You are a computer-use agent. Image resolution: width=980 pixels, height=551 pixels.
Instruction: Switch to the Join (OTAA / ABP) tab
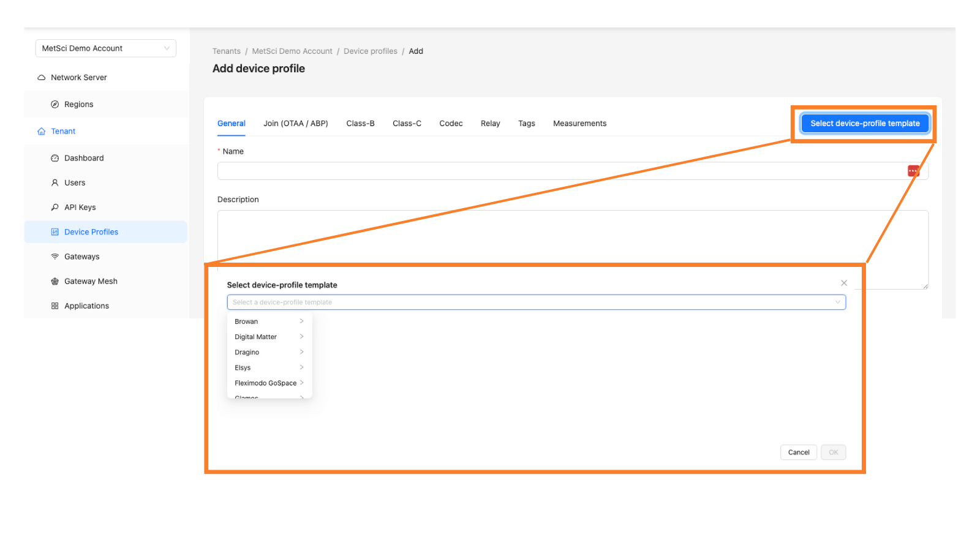pos(296,123)
